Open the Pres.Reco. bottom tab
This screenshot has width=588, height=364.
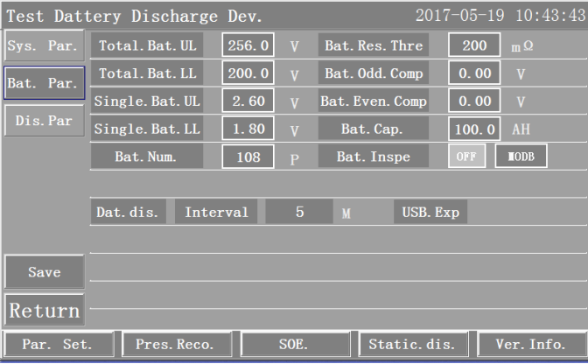click(x=174, y=344)
